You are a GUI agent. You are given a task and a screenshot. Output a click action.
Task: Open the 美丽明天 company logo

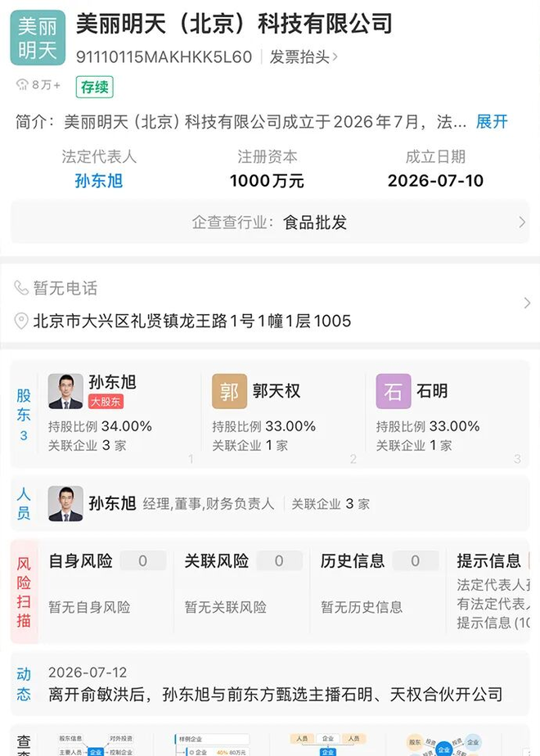[x=38, y=38]
